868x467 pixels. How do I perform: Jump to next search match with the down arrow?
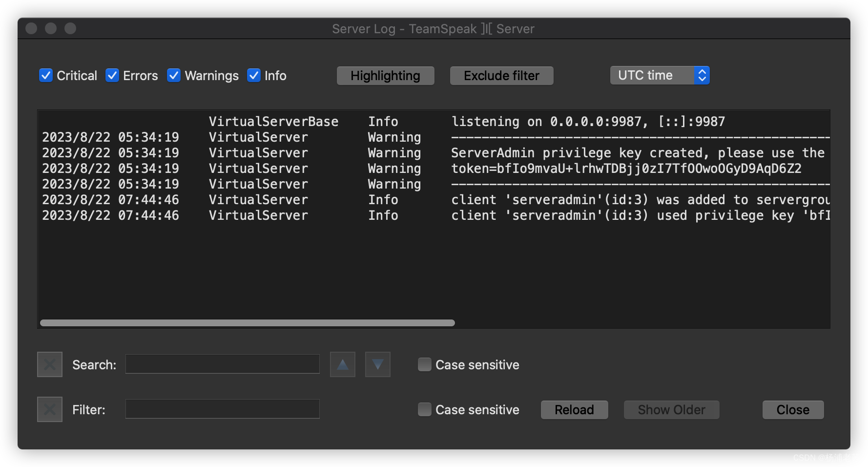point(378,364)
